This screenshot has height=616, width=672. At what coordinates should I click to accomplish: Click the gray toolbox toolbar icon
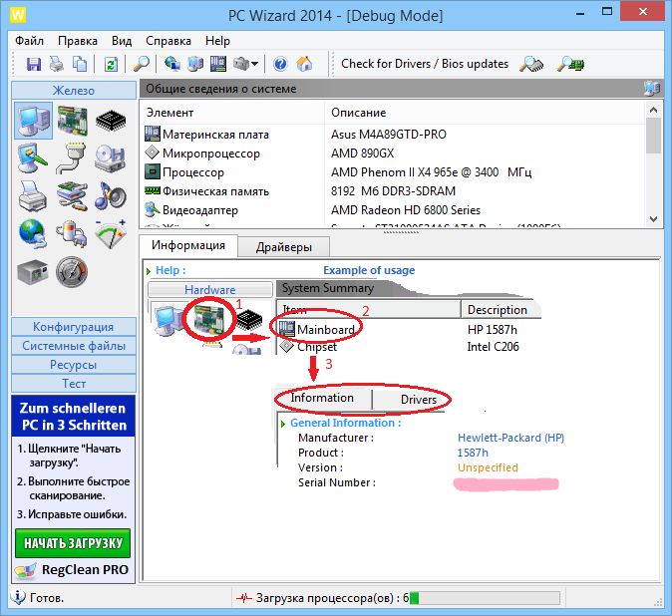(x=241, y=64)
